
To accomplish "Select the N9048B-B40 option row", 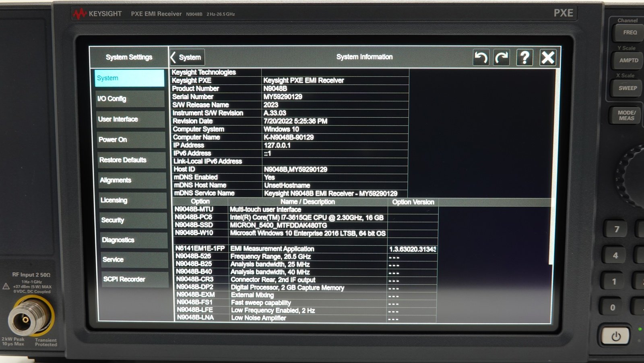I will tap(306, 272).
